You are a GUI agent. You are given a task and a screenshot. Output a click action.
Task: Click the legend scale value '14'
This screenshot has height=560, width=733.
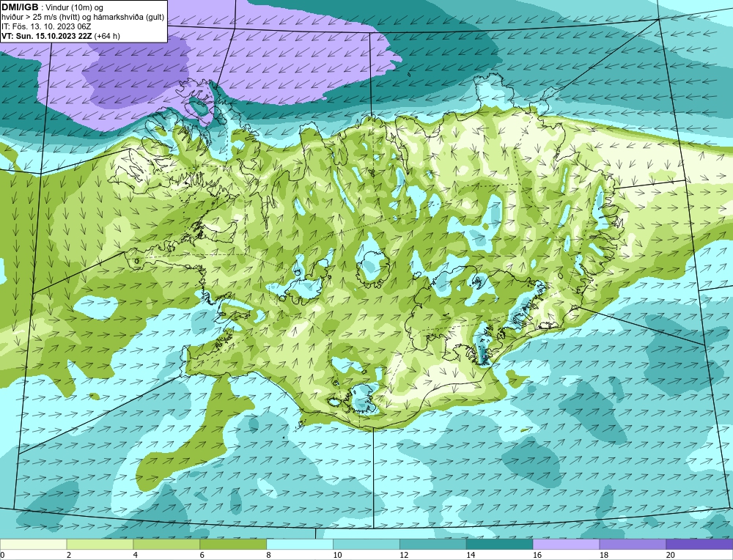[471, 555]
